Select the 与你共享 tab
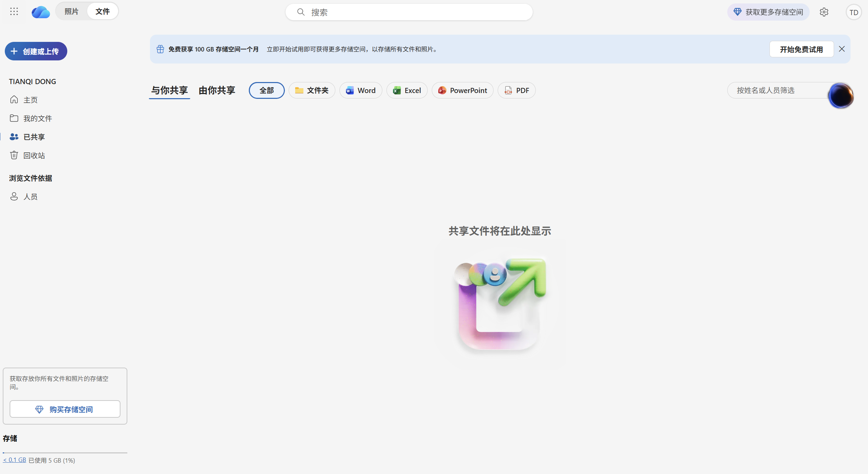This screenshot has width=868, height=474. [x=169, y=90]
